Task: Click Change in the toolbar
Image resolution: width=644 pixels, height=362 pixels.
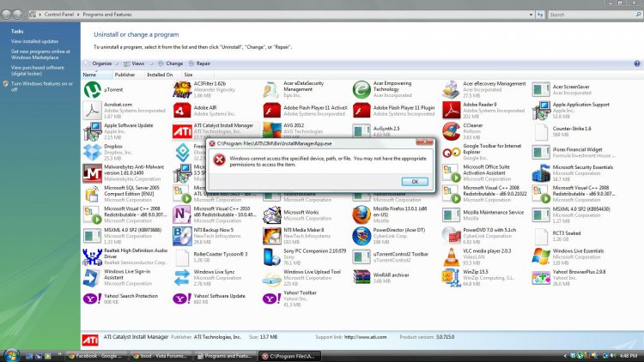Action: coord(171,63)
